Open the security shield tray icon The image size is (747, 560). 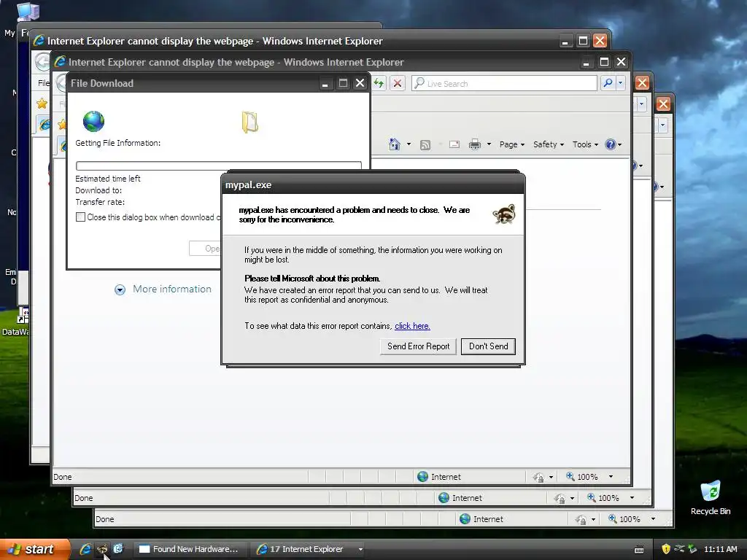[666, 549]
